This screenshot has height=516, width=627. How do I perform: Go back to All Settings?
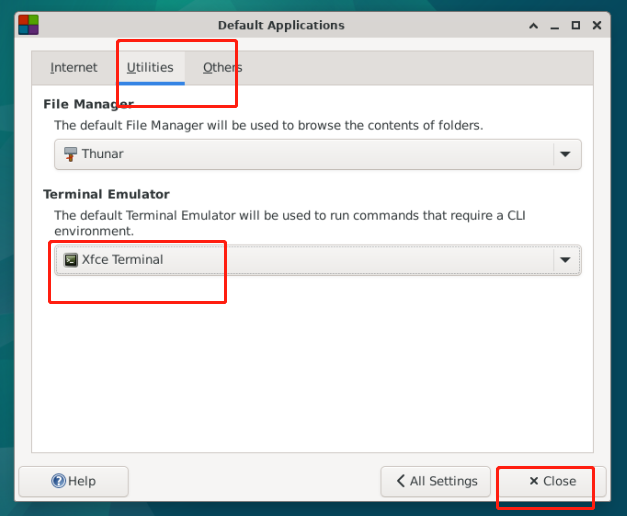(x=436, y=481)
